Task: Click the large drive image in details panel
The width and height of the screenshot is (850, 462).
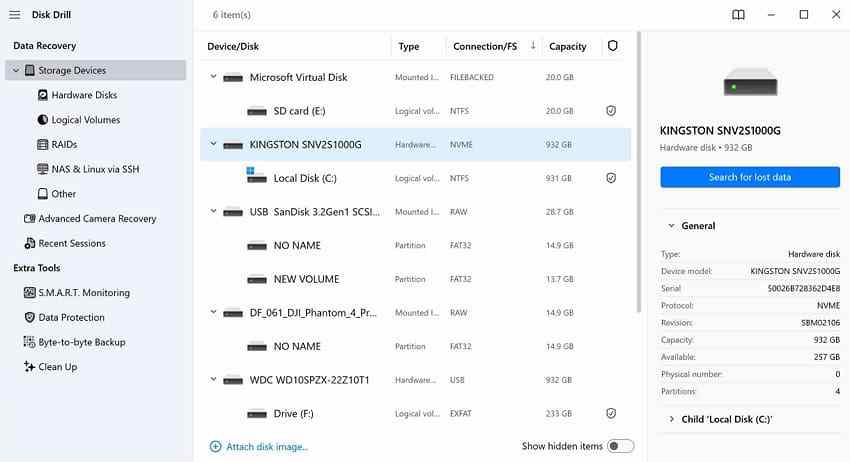Action: [750, 82]
